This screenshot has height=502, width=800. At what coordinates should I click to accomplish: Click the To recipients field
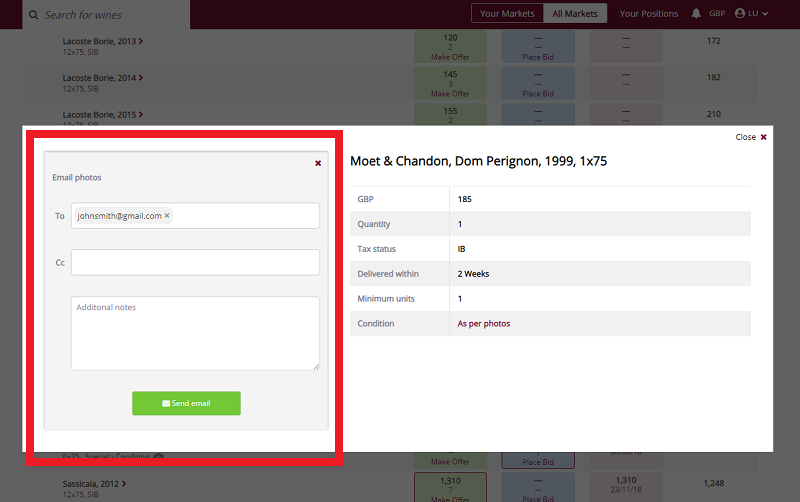tap(195, 216)
